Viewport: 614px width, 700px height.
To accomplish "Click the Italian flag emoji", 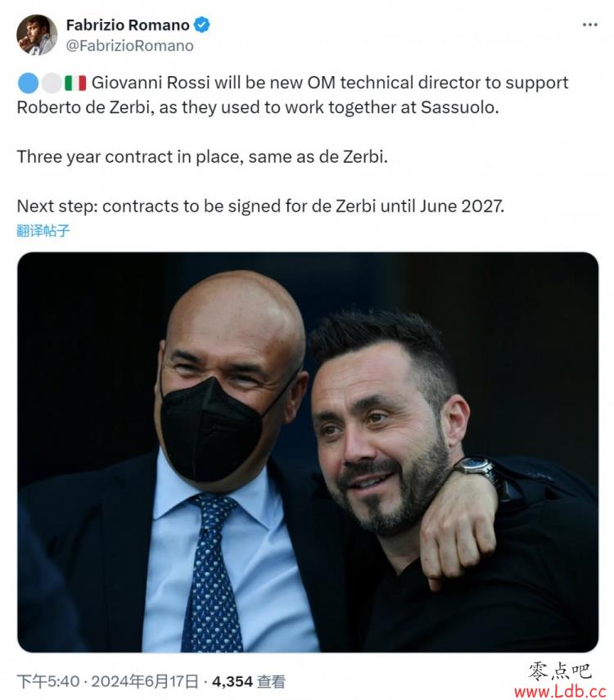I will pos(75,83).
